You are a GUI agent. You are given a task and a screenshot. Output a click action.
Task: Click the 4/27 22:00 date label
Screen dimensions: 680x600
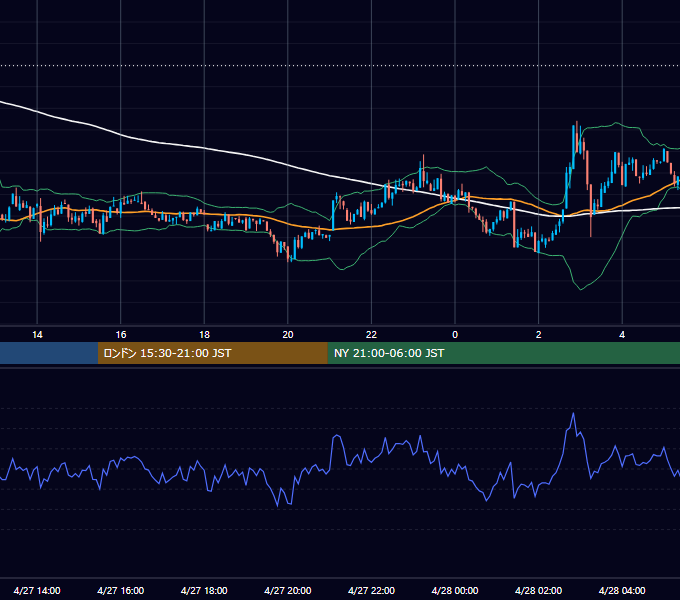(371, 590)
